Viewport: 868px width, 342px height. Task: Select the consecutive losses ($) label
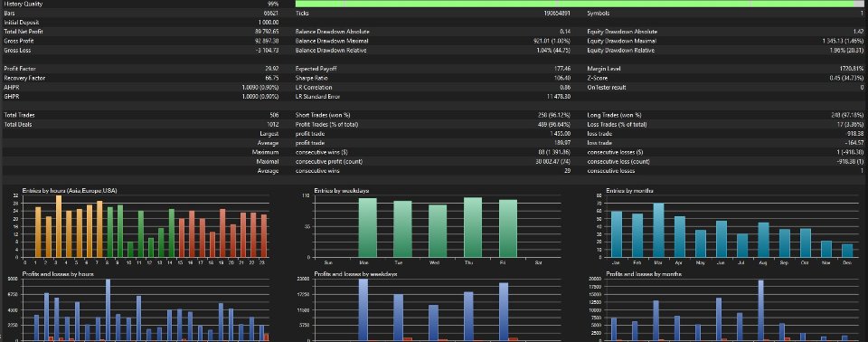click(616, 152)
